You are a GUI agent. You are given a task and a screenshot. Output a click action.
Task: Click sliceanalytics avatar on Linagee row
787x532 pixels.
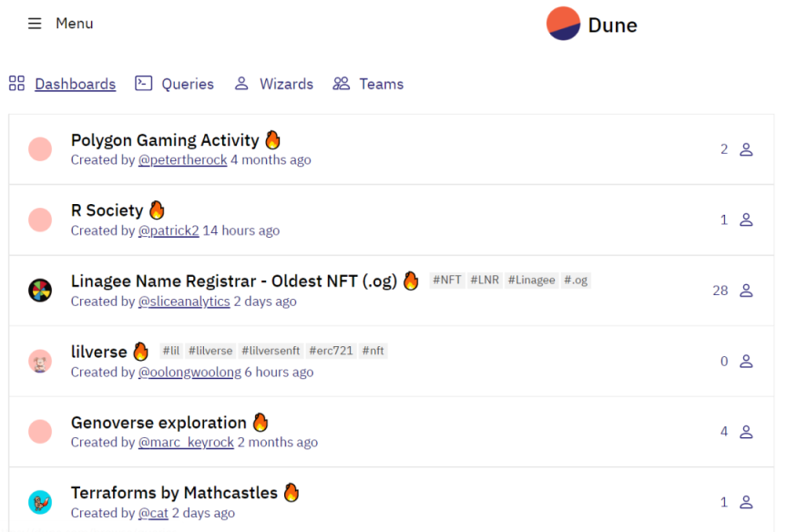[40, 291]
